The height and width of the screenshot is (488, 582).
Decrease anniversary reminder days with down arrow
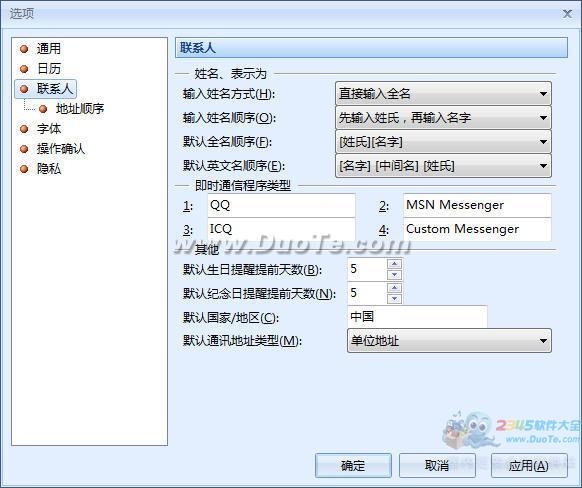(x=394, y=298)
